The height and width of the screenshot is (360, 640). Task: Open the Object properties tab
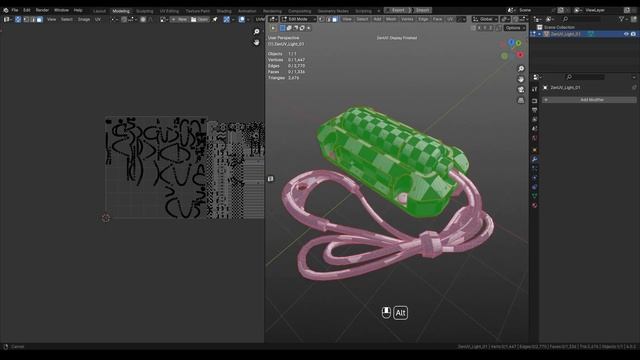tap(535, 150)
